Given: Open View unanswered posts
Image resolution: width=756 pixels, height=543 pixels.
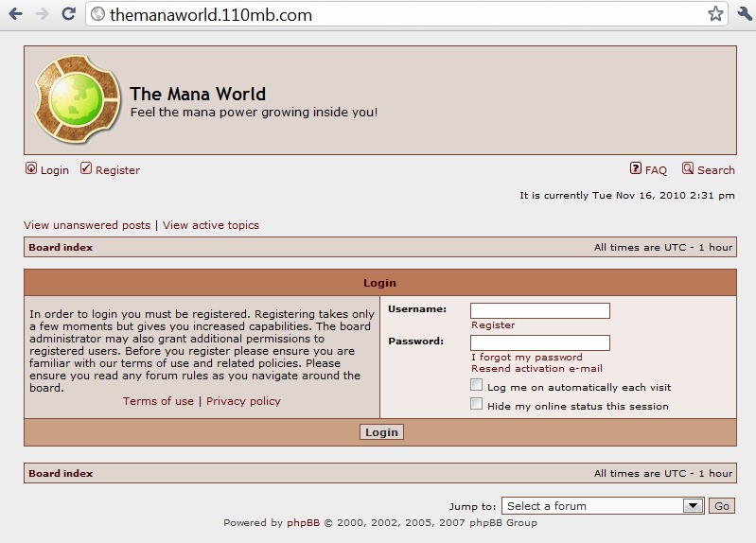Looking at the screenshot, I should pos(87,225).
